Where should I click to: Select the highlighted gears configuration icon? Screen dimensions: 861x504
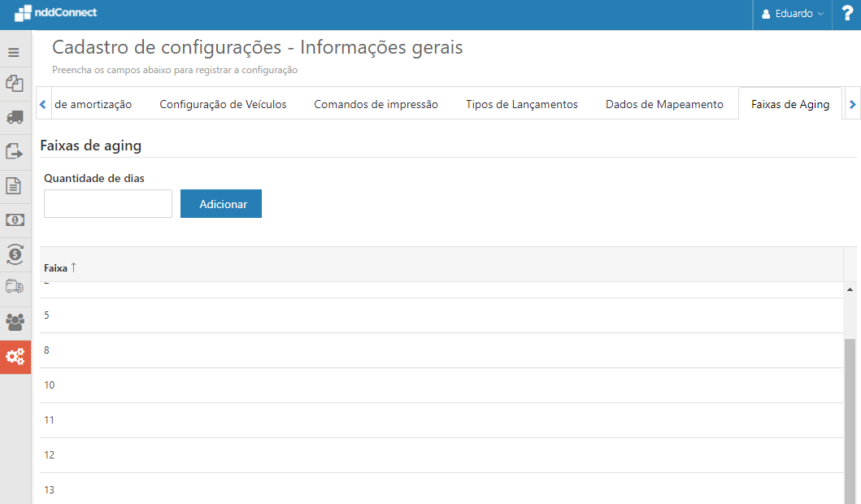coord(14,357)
